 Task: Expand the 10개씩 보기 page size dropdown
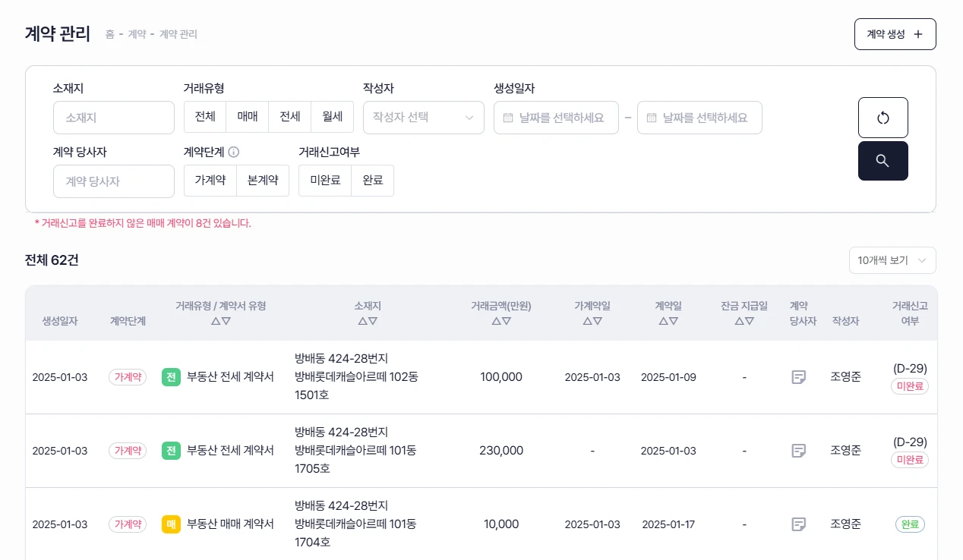(892, 260)
